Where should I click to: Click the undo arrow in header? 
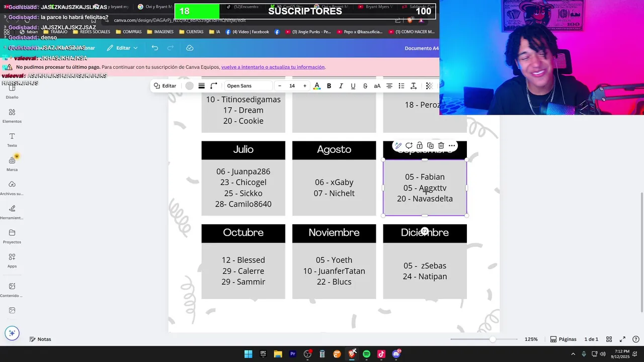155,48
